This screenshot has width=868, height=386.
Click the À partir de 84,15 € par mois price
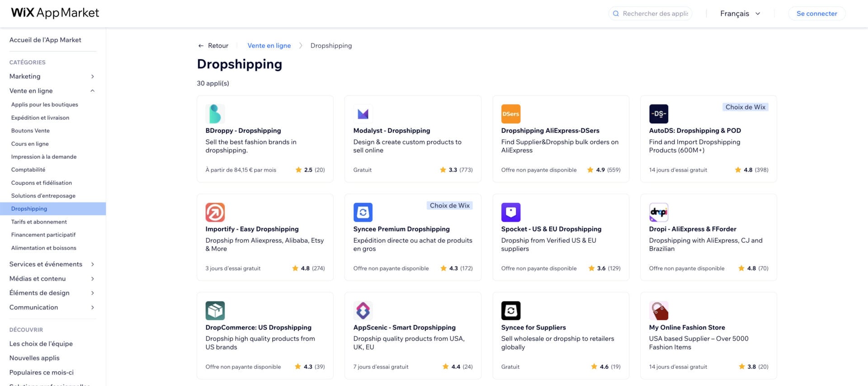pos(241,170)
